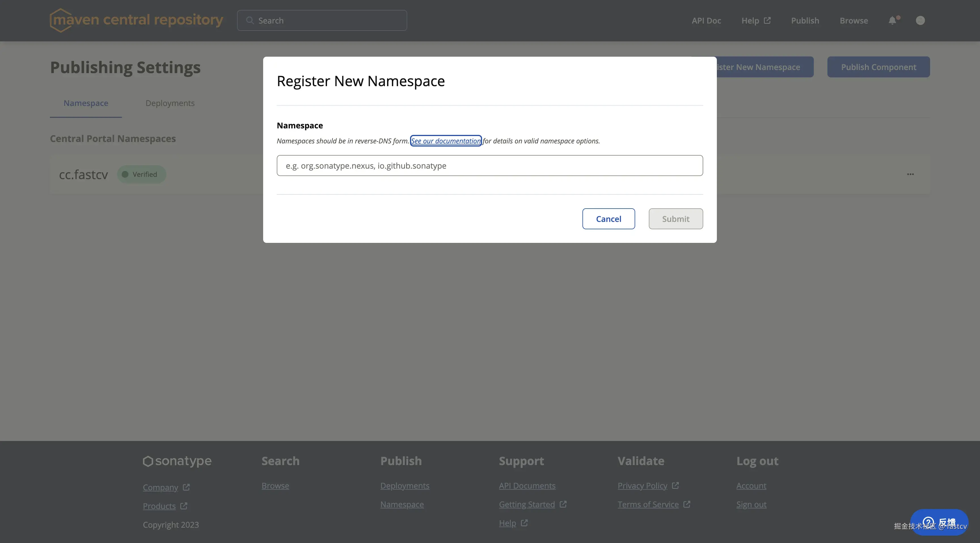Open the See our documentation link
Viewport: 980px width, 543px height.
[x=445, y=141]
